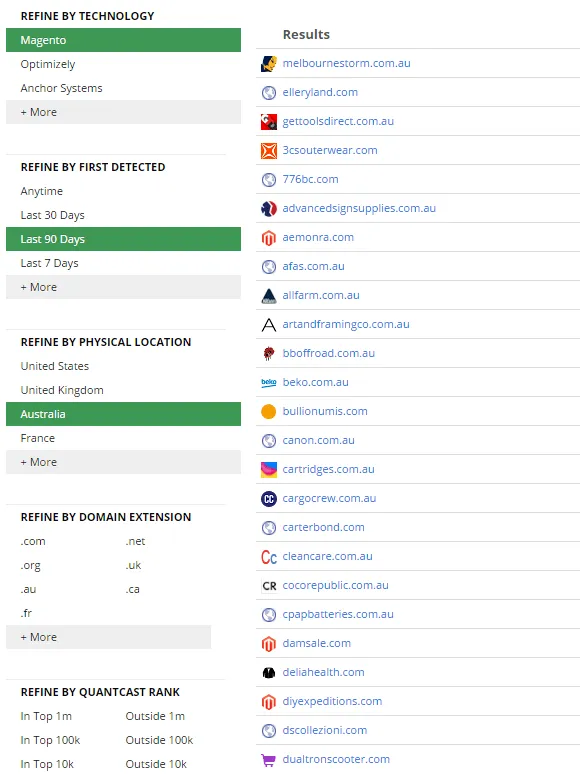Select the Australia location filter

pyautogui.click(x=123, y=414)
